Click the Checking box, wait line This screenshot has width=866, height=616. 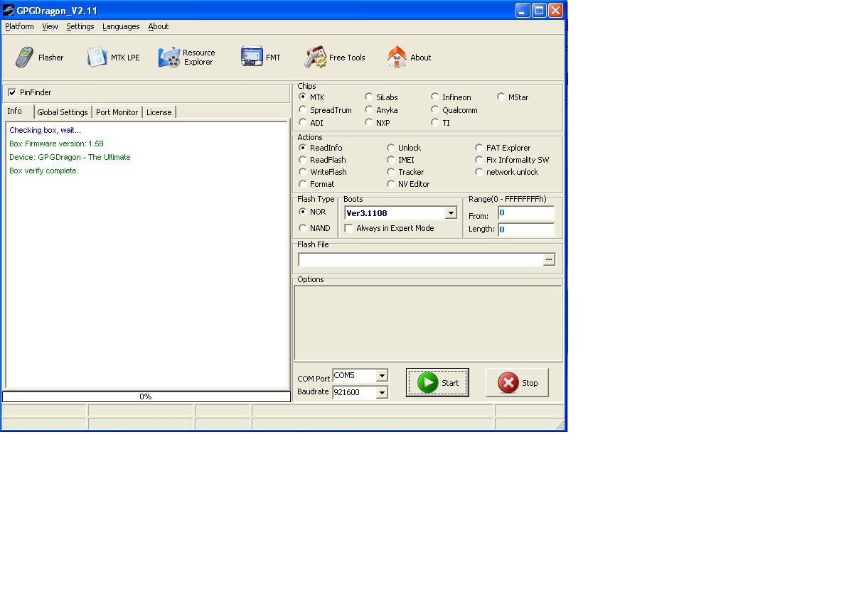pos(45,130)
